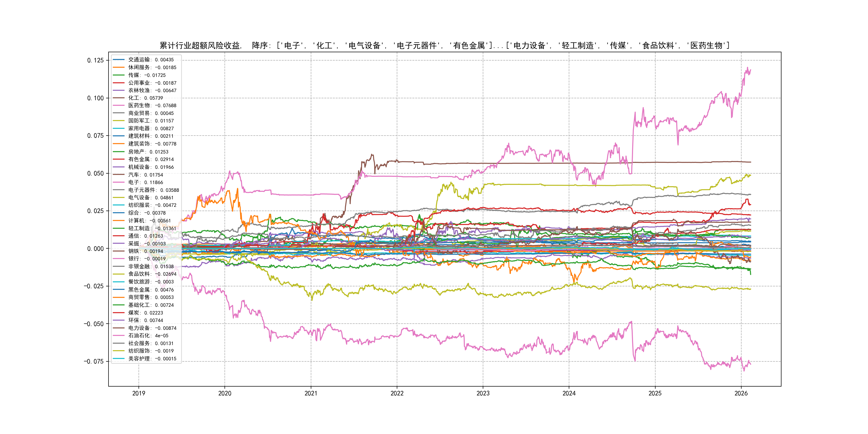Click the 煤炭 legend line swatch
The height and width of the screenshot is (434, 868).
119,313
